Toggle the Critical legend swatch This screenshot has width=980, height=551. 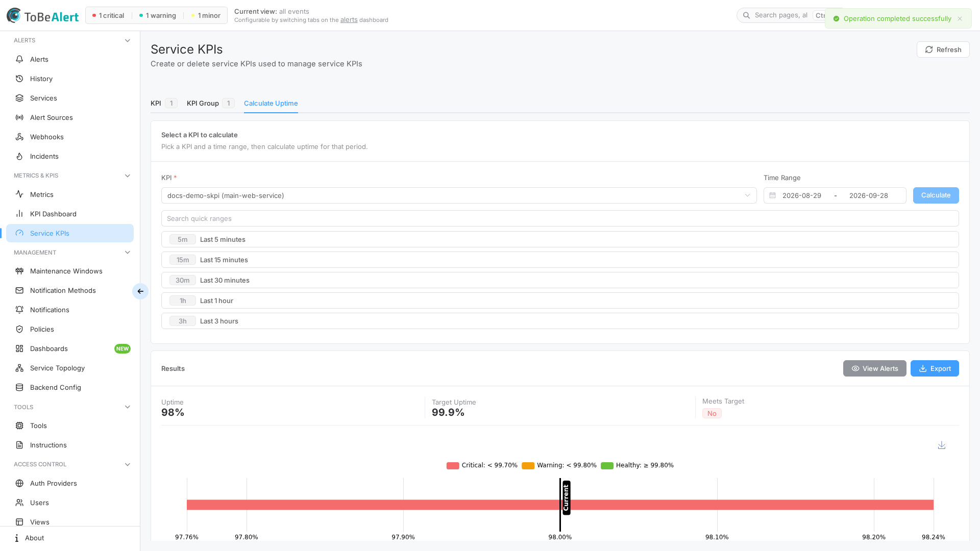(453, 466)
